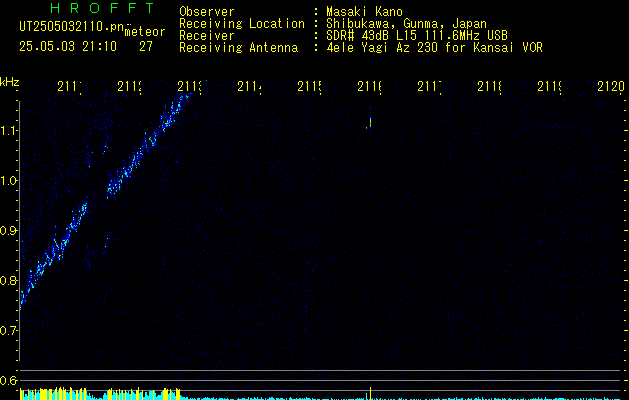Viewport: 629px width, 400px height.
Task: Click the 2116 time axis marker
Action: [370, 87]
